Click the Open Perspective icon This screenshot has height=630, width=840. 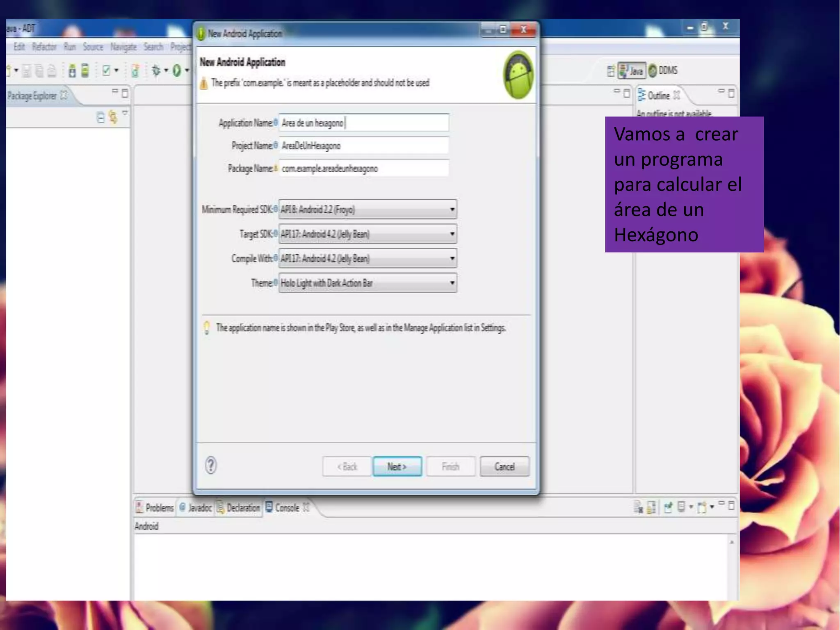click(x=611, y=71)
